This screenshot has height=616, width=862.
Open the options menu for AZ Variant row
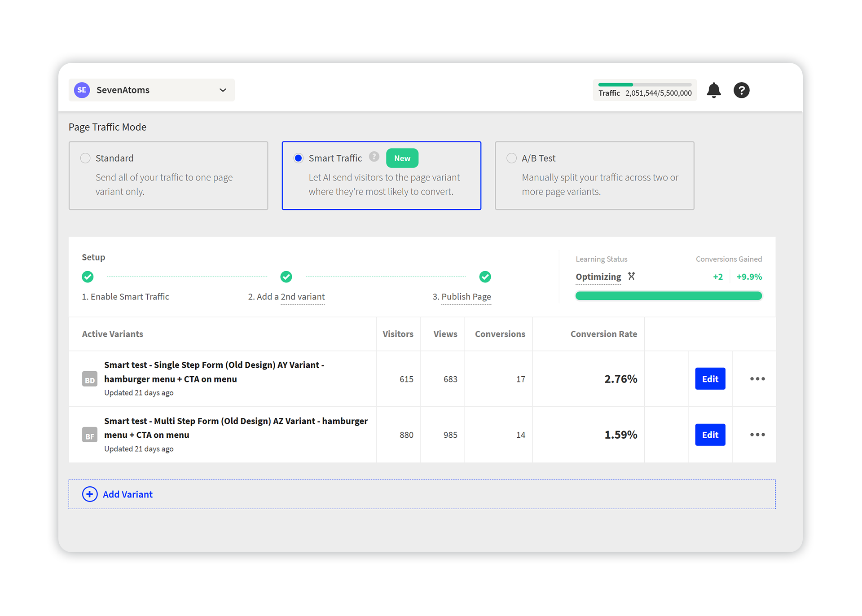pos(757,435)
